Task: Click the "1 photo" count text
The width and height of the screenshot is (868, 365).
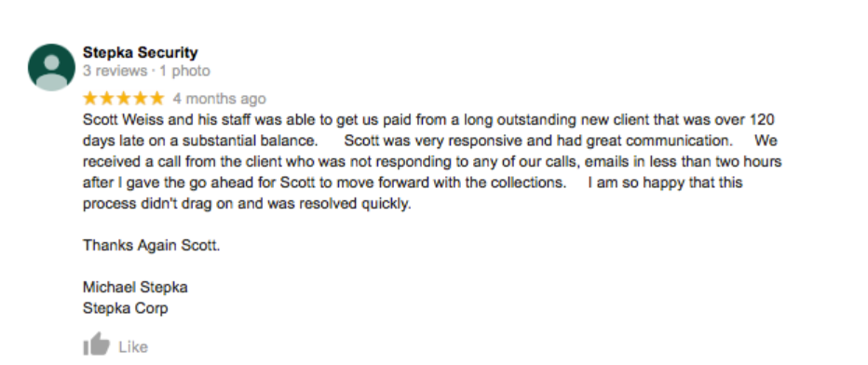Action: [x=185, y=71]
